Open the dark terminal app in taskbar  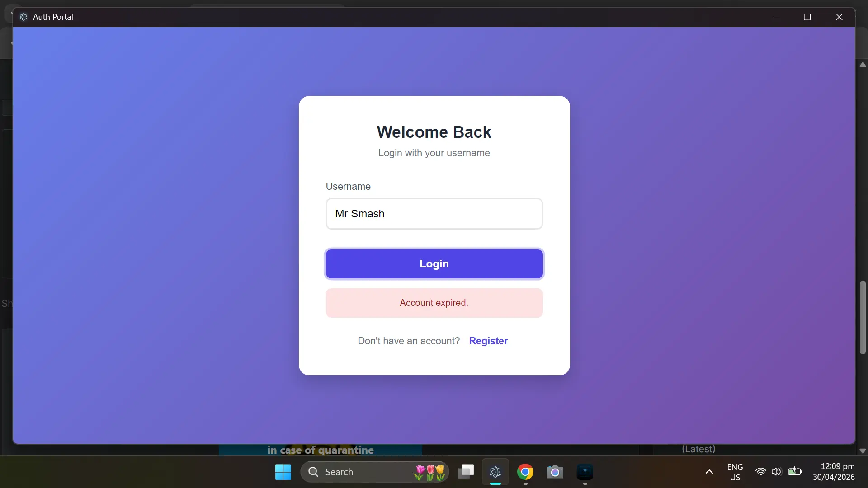tap(585, 472)
